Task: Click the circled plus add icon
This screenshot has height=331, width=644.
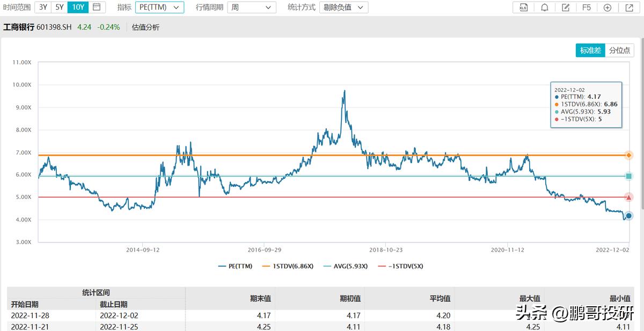Action: [608, 8]
